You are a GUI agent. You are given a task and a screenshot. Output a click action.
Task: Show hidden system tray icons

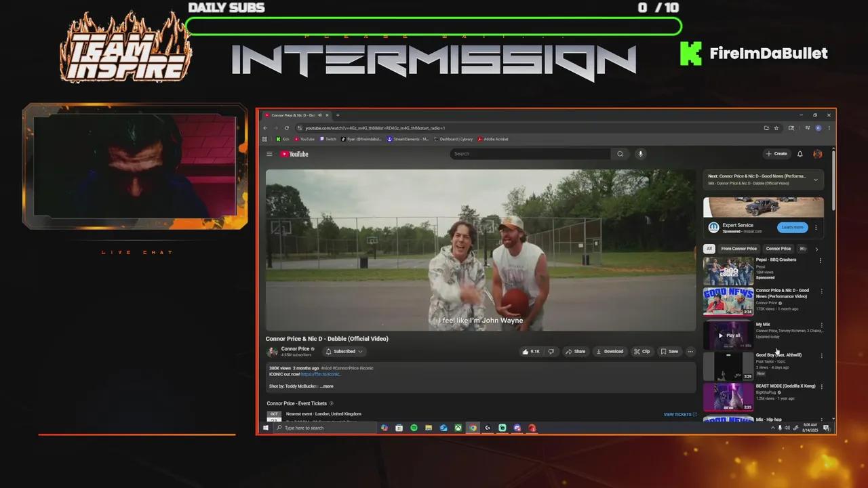(772, 428)
